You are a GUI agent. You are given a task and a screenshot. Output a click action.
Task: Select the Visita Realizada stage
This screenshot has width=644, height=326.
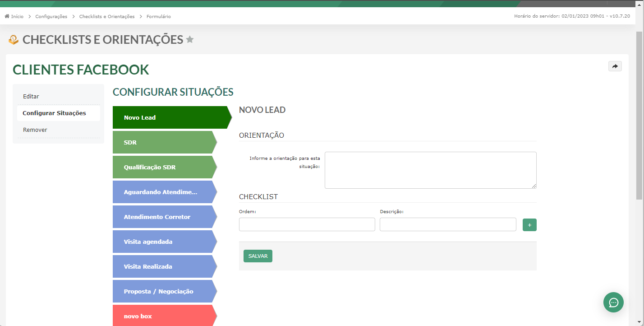pyautogui.click(x=165, y=266)
